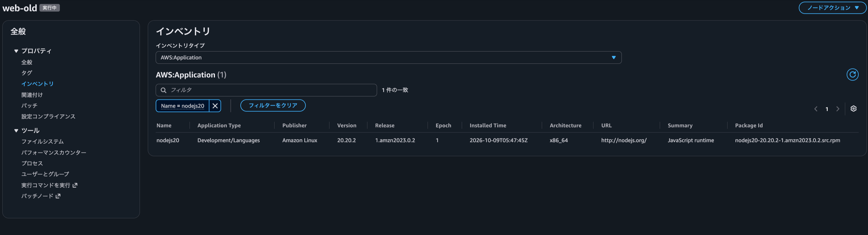Go to next results page arrow

tap(838, 109)
